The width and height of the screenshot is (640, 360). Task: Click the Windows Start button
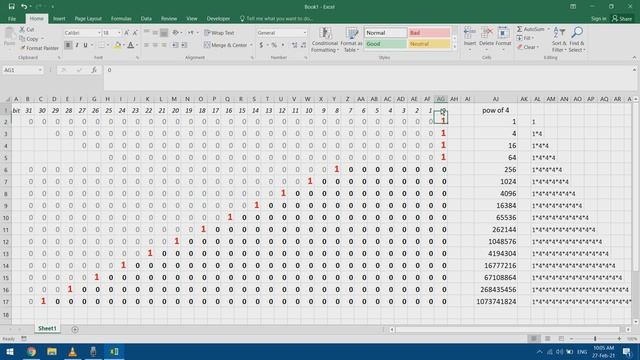(x=10, y=352)
